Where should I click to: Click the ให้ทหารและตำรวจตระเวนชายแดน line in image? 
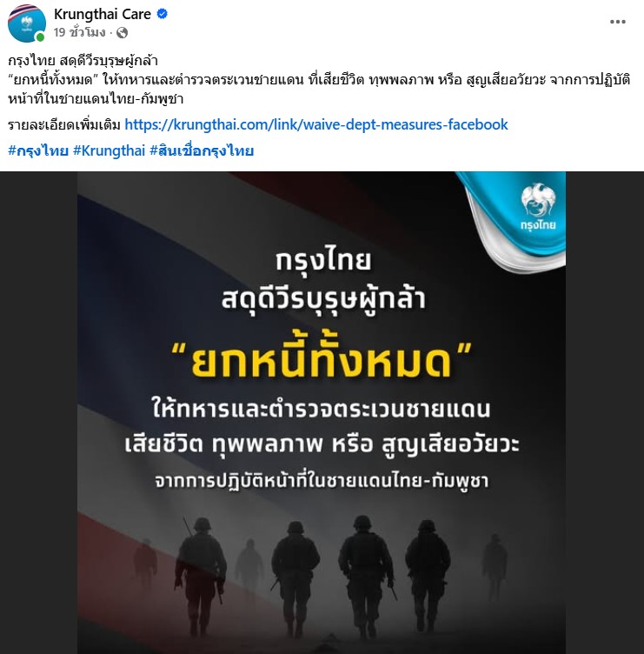(x=322, y=410)
